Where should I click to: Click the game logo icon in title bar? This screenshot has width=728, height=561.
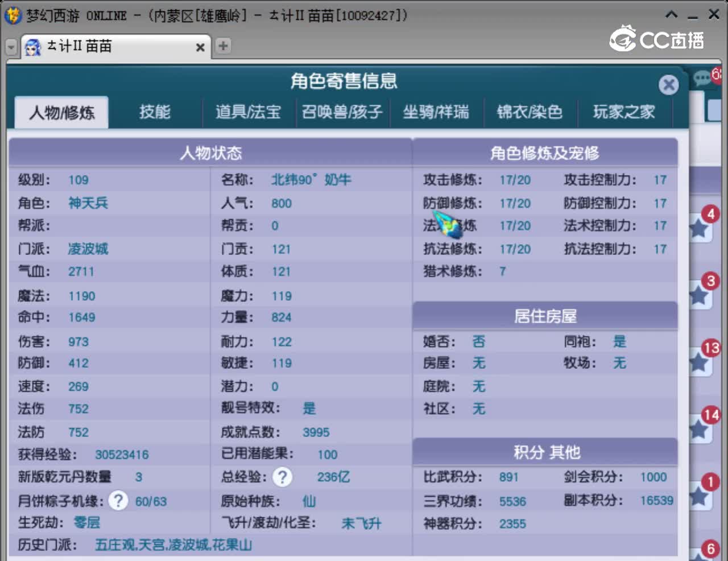13,15
